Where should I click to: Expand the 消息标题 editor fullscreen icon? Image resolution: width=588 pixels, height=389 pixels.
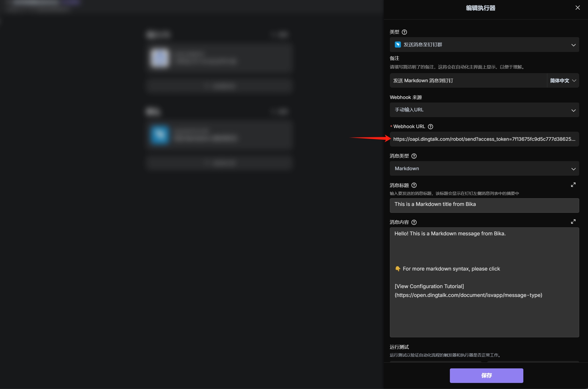[573, 185]
